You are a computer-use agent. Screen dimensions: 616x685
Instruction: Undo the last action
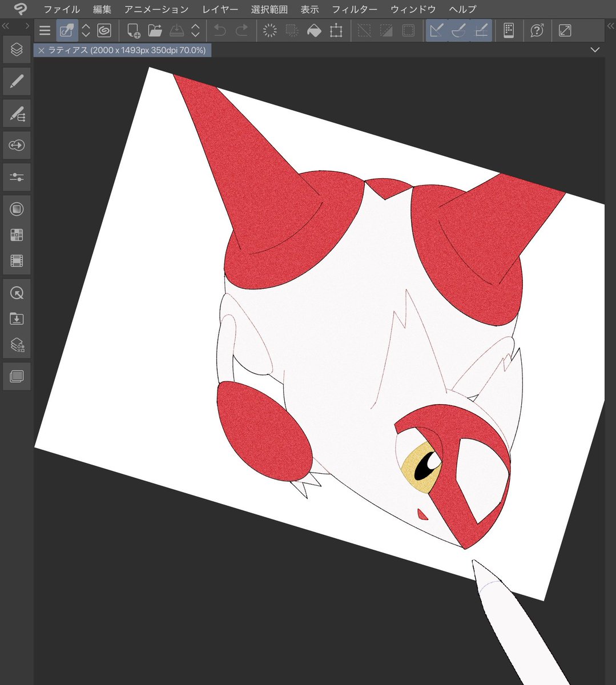pyautogui.click(x=220, y=30)
